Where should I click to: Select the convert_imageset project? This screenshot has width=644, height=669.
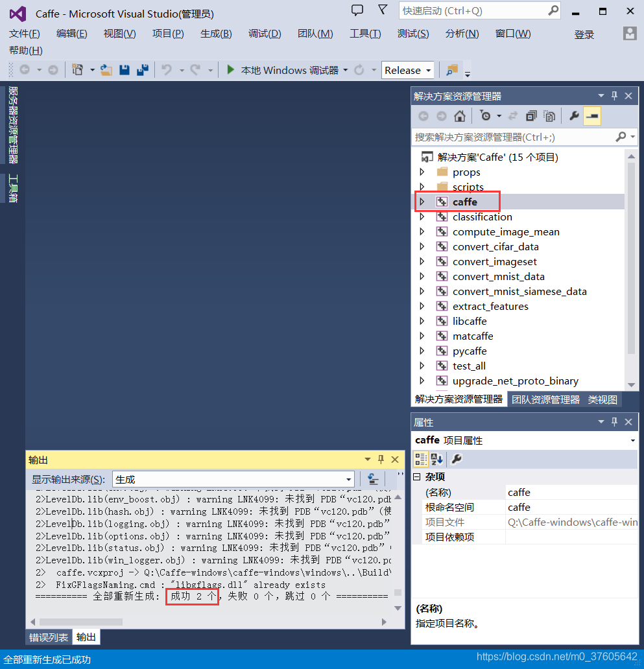495,261
